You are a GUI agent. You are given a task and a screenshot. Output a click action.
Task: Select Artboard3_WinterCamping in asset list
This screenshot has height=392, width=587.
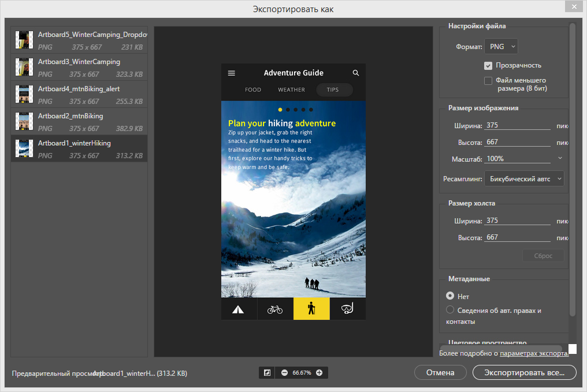point(79,68)
